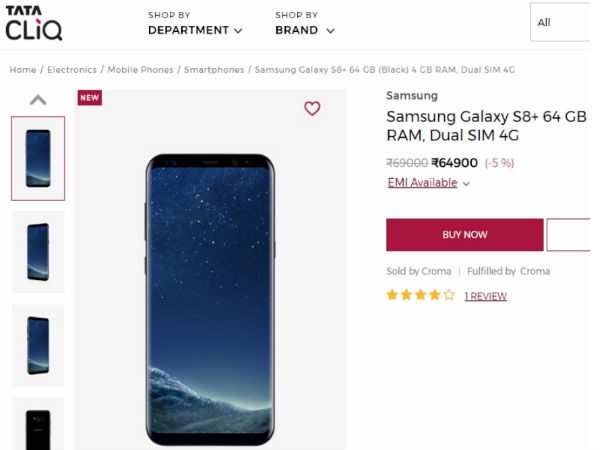Go to Home breadcrumb
This screenshot has height=450, width=600.
pos(23,70)
